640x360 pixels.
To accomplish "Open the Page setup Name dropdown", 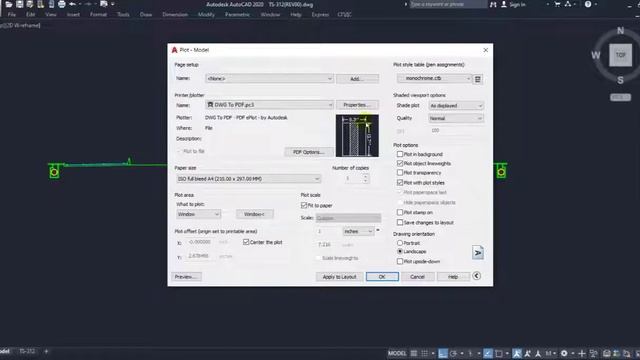I will point(269,78).
